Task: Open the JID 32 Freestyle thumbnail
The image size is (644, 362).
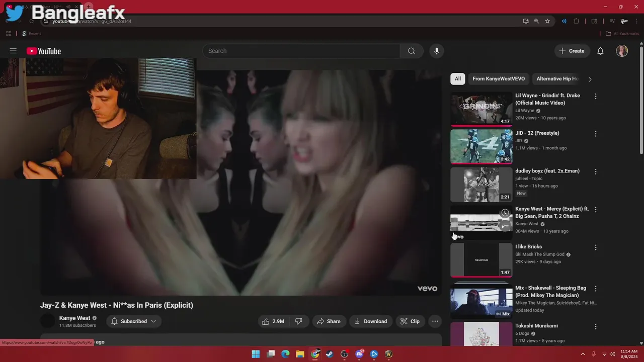Action: [481, 146]
